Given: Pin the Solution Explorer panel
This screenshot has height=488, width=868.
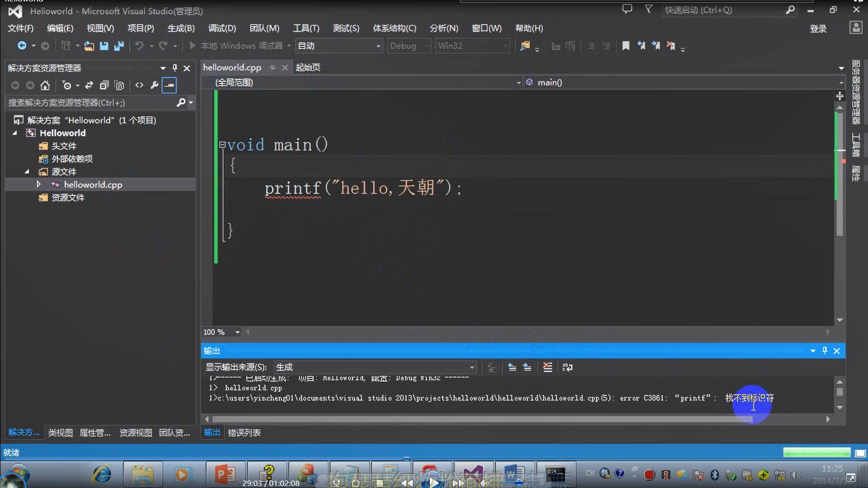Looking at the screenshot, I should click(174, 68).
